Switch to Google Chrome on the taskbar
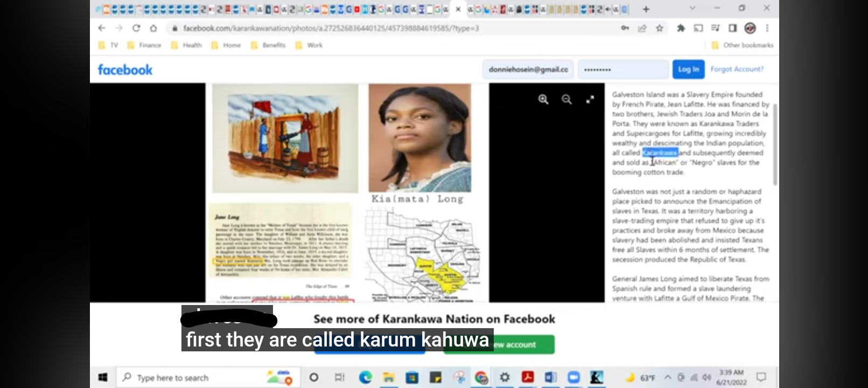This screenshot has width=868, height=388. click(x=481, y=377)
